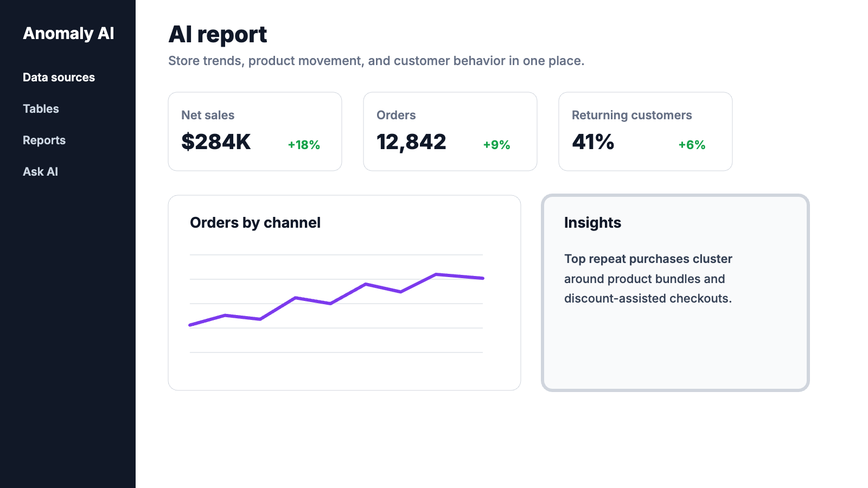Select the Returning customers card
The width and height of the screenshot is (868, 488).
[646, 131]
